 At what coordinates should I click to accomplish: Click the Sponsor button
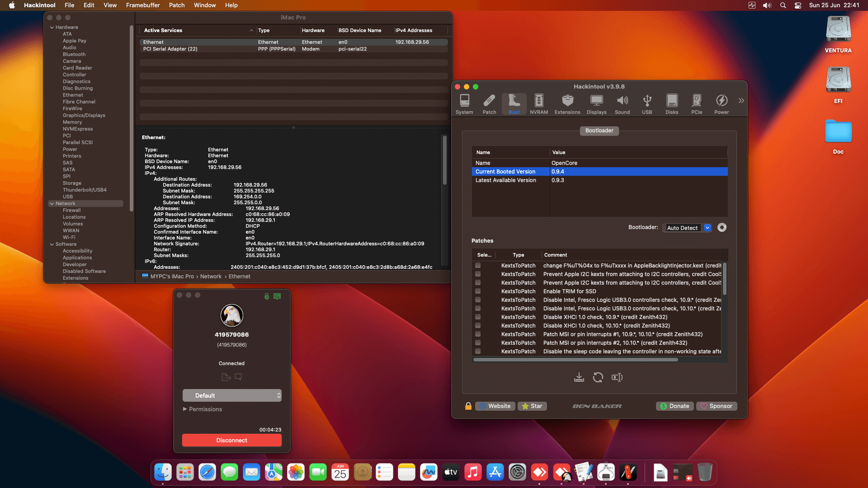(x=717, y=406)
